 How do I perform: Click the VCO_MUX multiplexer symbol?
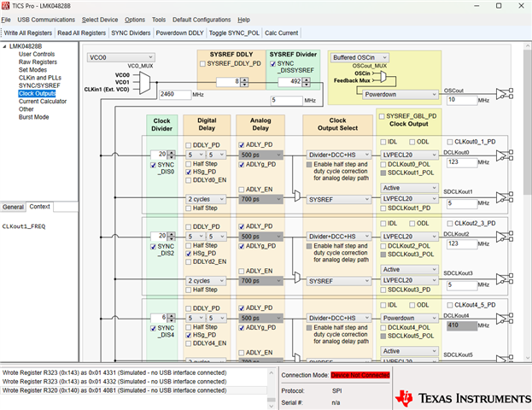[x=145, y=83]
